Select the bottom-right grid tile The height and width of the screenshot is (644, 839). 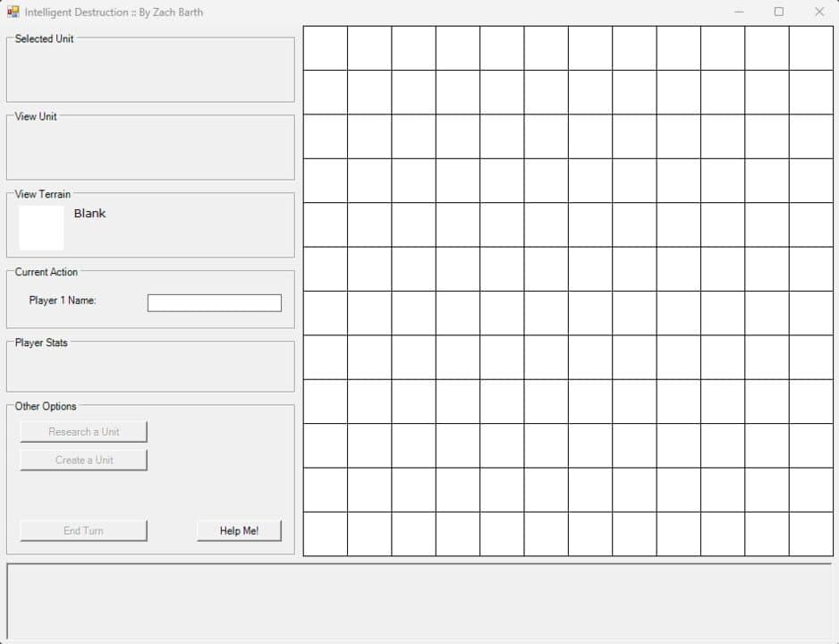coord(811,534)
